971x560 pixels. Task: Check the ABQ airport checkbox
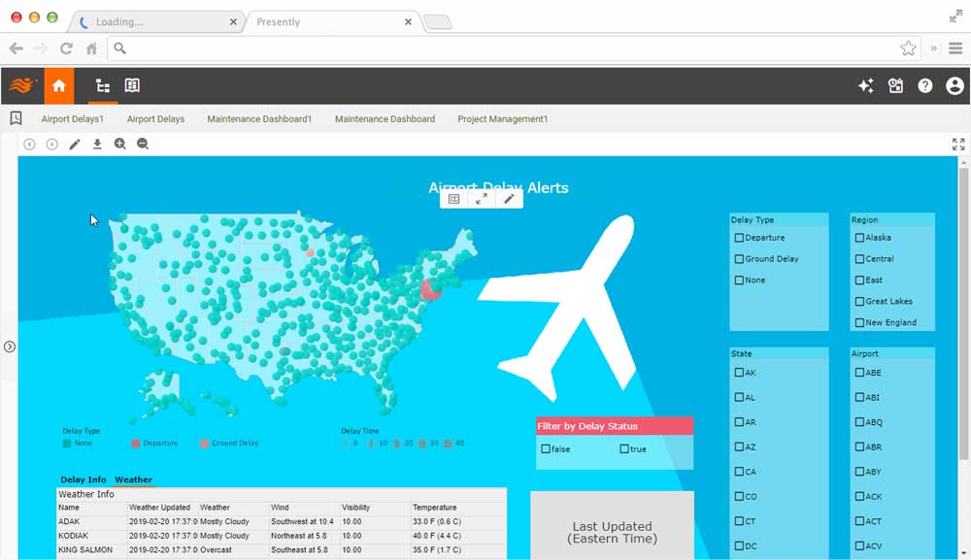point(859,422)
